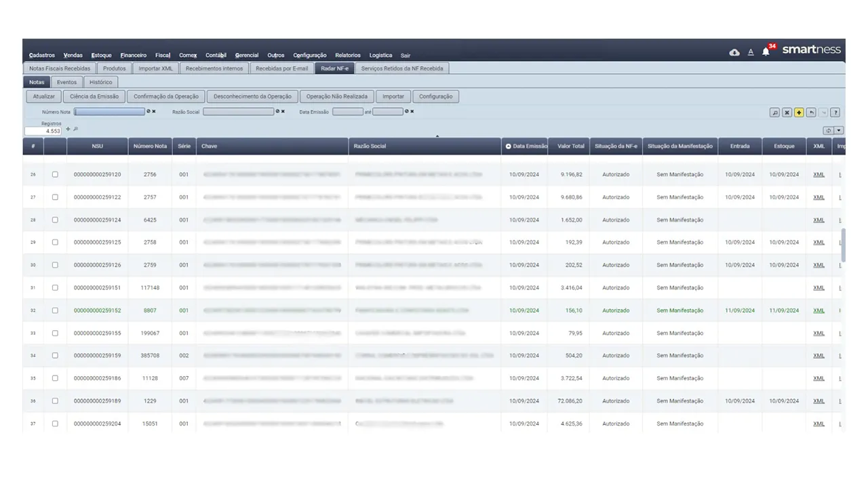Click the circle icon beside Número Nota
The width and height of the screenshot is (868, 488).
pos(149,111)
